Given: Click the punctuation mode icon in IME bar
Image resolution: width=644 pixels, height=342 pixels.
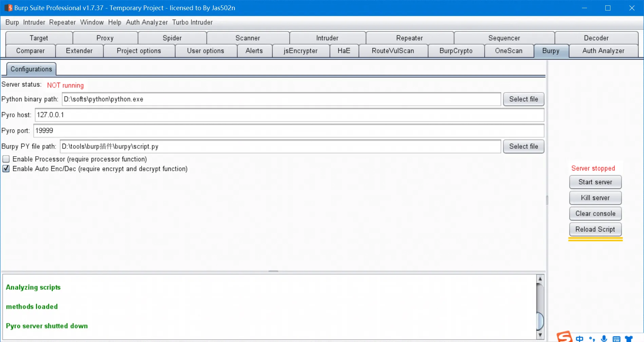Looking at the screenshot, I should (x=592, y=339).
